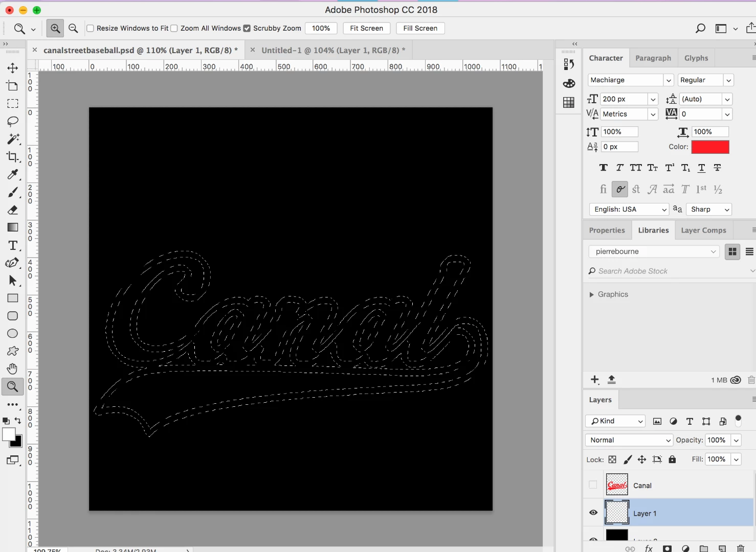Select the Brush tool
Screen dimensions: 756x552
[x=13, y=192]
